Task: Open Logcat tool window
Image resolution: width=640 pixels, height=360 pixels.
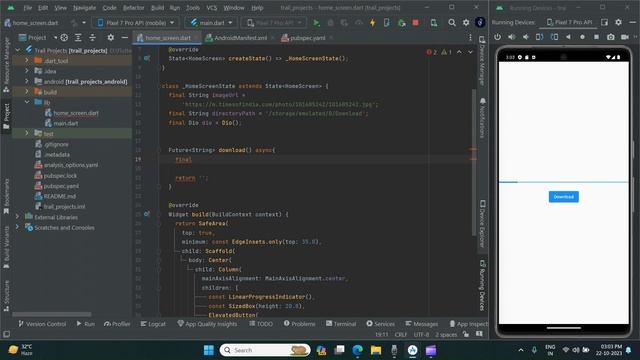Action: 153,324
